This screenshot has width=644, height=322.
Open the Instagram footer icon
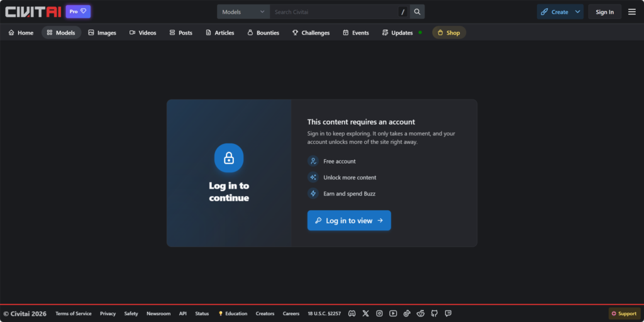coord(379,313)
